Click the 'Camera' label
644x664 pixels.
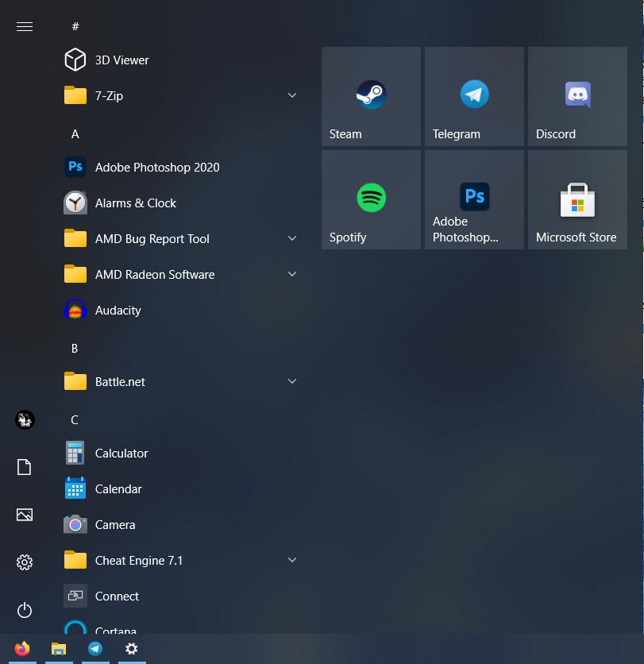pos(115,525)
